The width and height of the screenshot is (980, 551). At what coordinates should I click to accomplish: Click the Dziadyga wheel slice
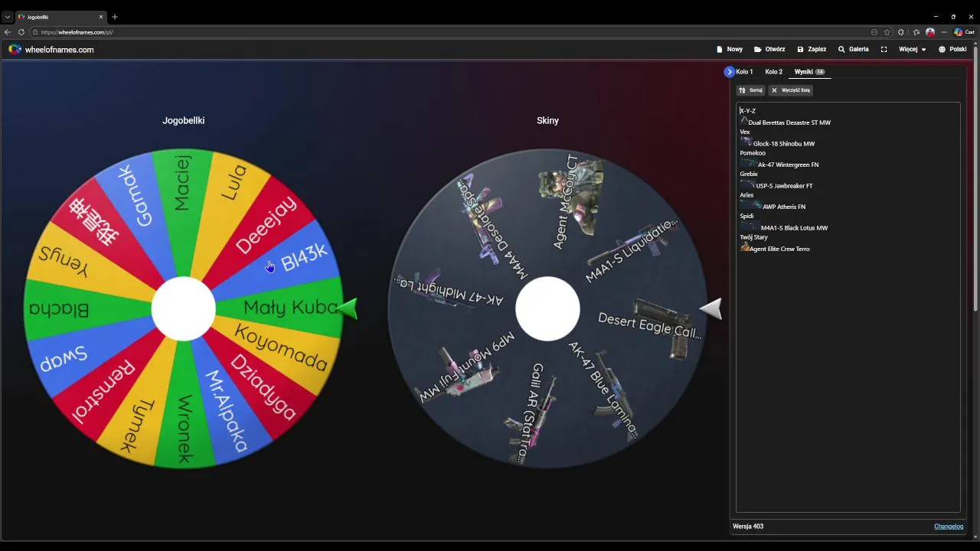(x=263, y=386)
